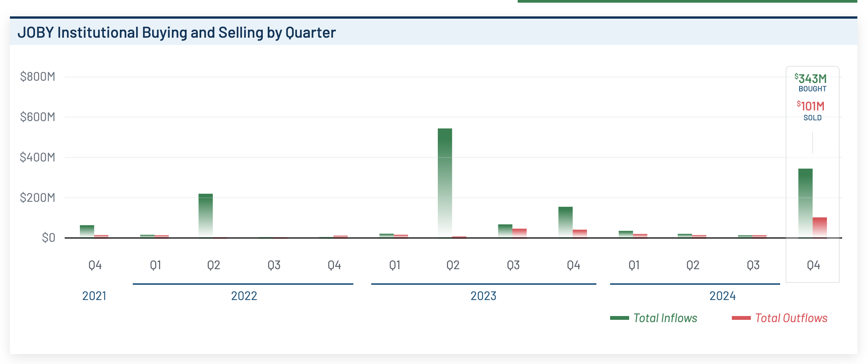Image resolution: width=868 pixels, height=364 pixels.
Task: Click the Total Outflows legend entry
Action: tap(779, 318)
